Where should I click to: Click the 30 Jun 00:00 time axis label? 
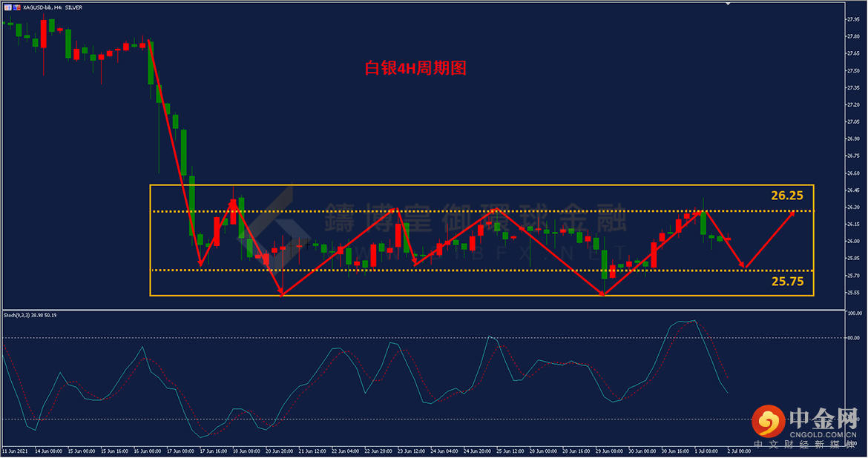tap(642, 451)
